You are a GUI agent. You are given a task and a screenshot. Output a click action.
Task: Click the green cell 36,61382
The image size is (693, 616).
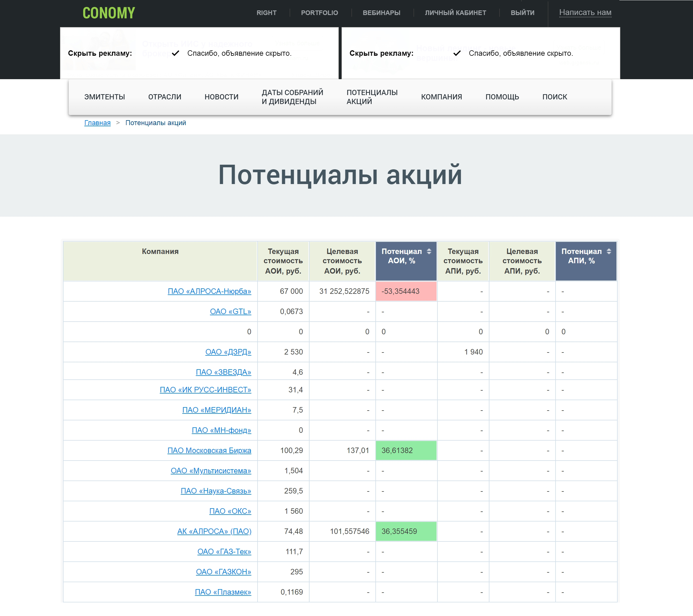406,450
